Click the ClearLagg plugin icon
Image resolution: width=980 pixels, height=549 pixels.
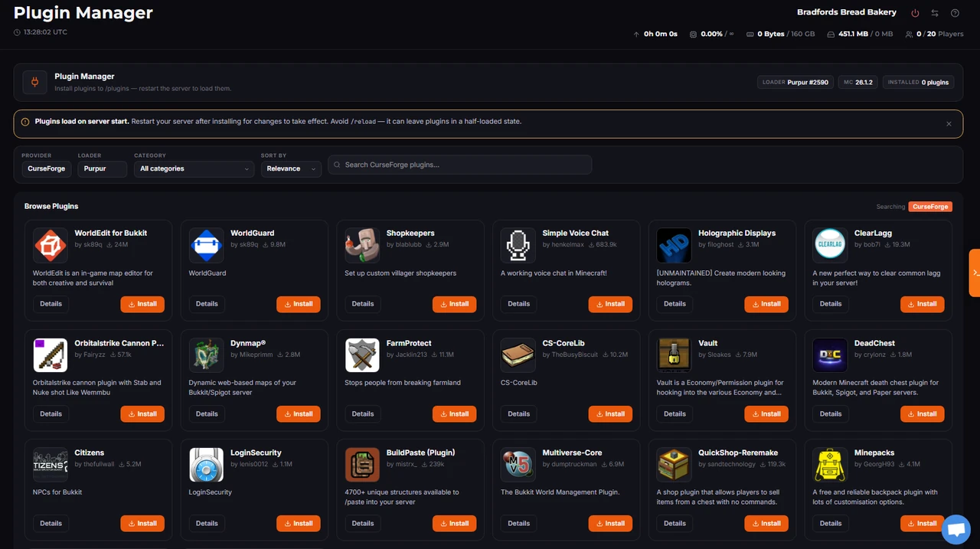[830, 245]
